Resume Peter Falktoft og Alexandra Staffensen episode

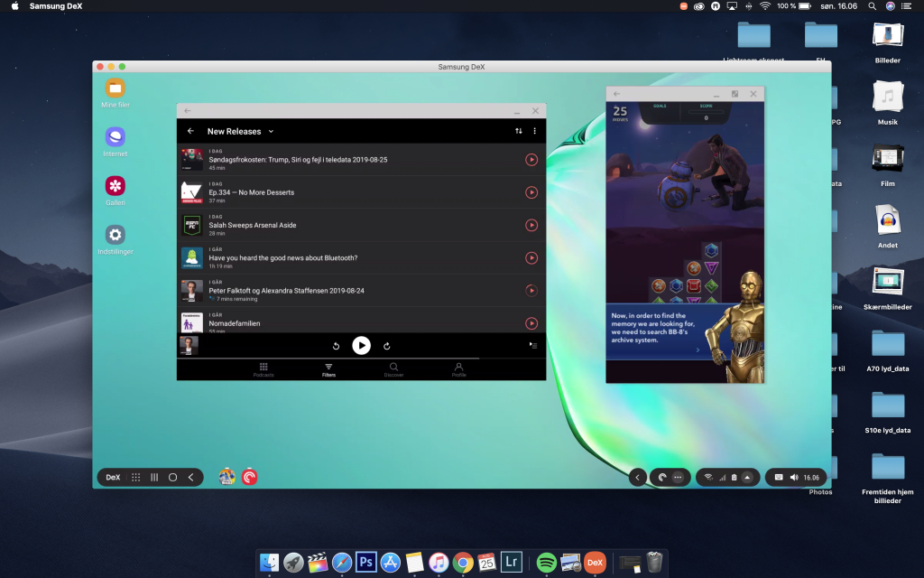click(x=531, y=290)
